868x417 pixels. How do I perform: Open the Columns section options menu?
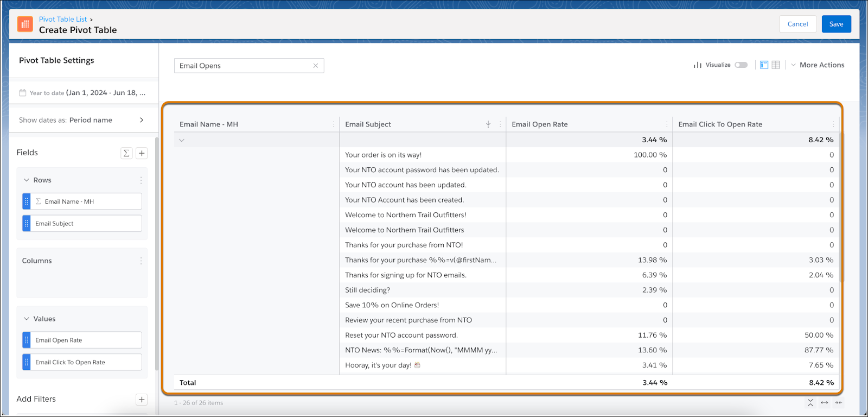point(141,261)
